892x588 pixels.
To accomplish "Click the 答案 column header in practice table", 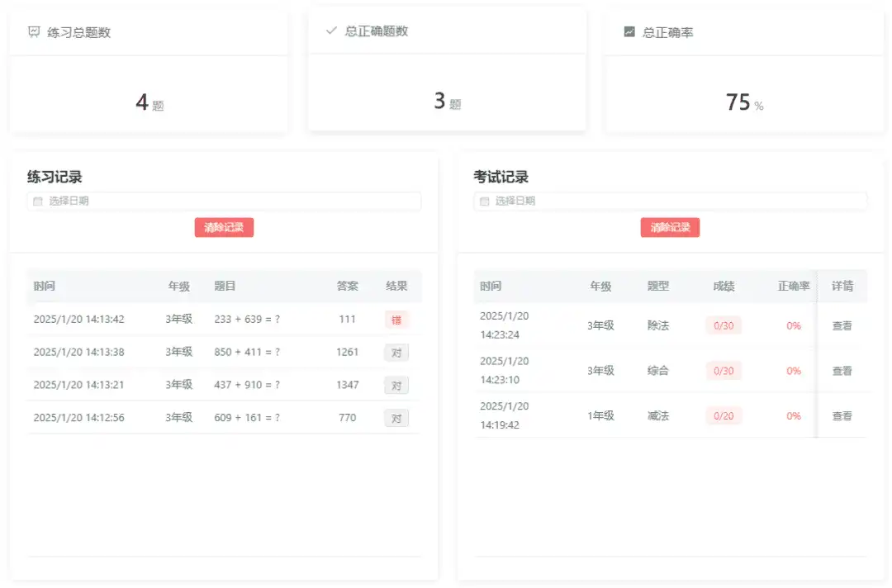I will (x=348, y=286).
